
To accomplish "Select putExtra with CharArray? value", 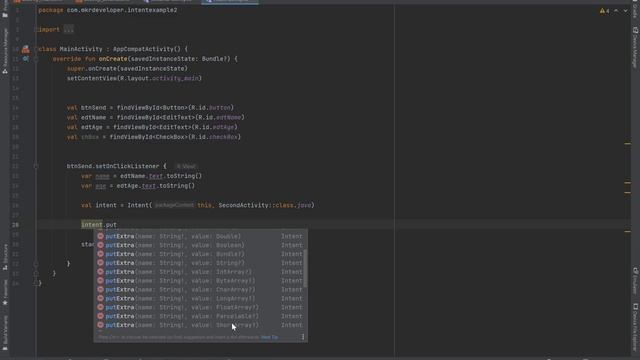I will [200, 290].
